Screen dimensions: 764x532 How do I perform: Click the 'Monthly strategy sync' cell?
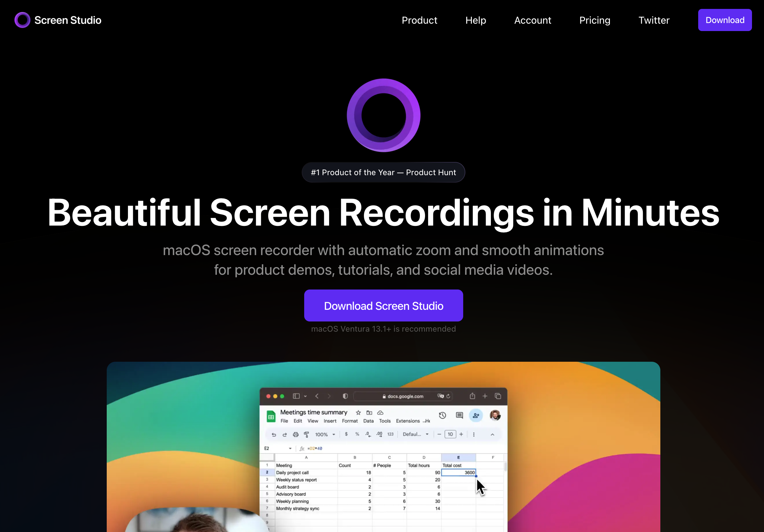[306, 509]
